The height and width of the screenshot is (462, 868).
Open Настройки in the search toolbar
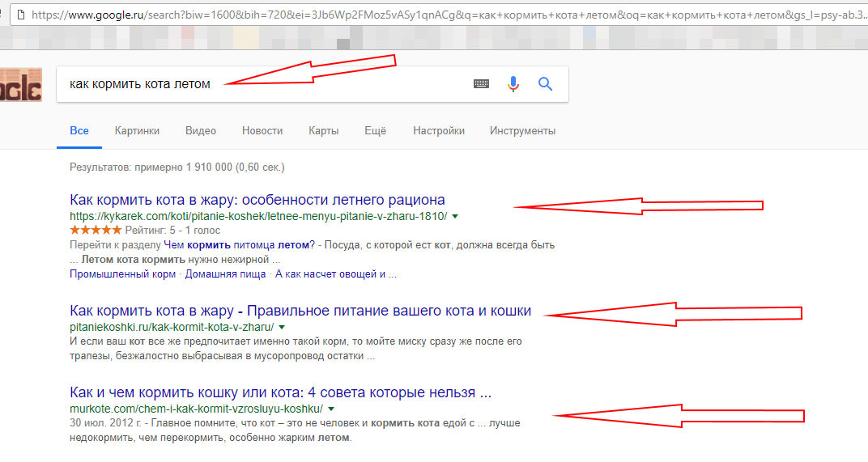click(438, 131)
